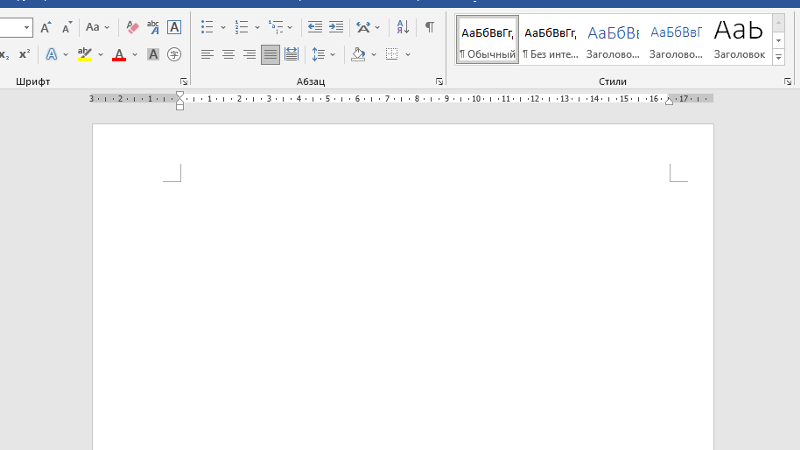Expand the Styles gallery with the More arrow
800x450 pixels.
(779, 58)
